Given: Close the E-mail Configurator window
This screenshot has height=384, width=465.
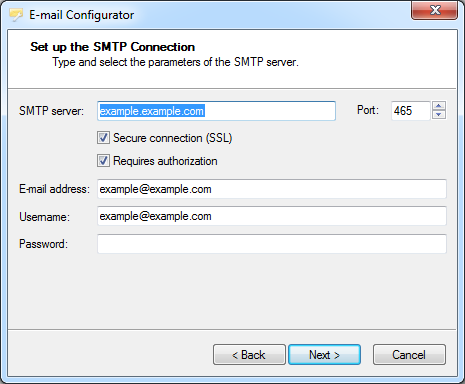Looking at the screenshot, I should coord(434,10).
